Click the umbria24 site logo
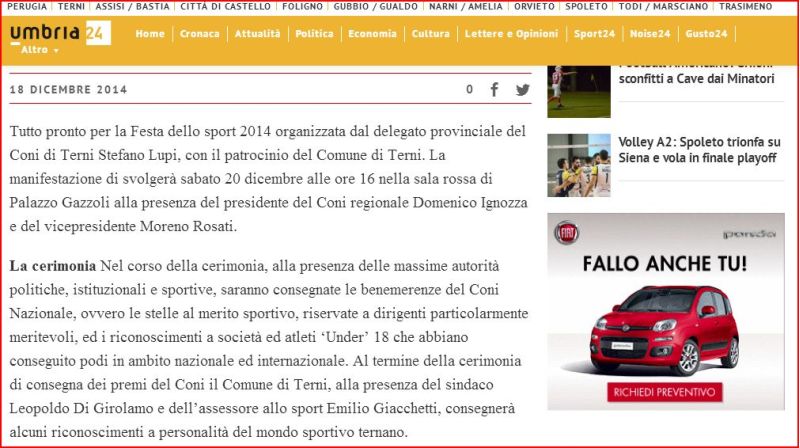The width and height of the screenshot is (800, 448). (x=59, y=33)
